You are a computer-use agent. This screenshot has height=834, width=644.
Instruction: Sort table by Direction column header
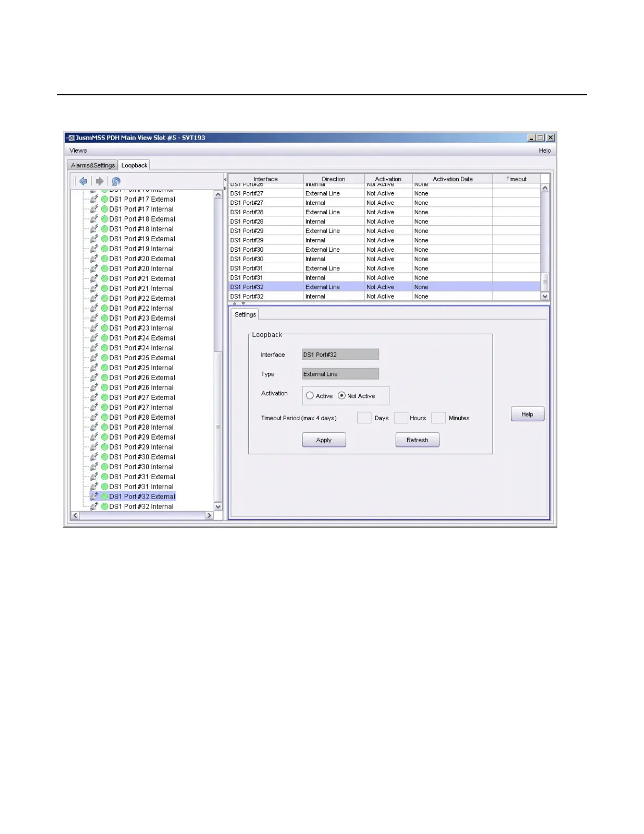(334, 179)
